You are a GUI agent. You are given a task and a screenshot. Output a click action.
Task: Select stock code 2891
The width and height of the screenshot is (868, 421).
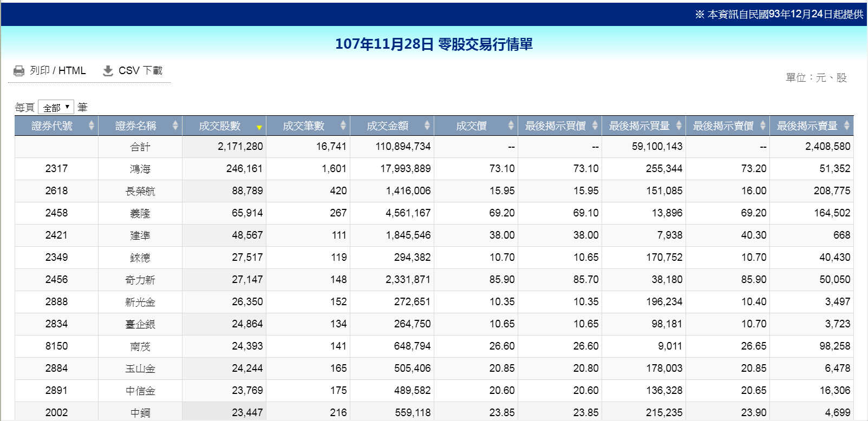coord(56,391)
